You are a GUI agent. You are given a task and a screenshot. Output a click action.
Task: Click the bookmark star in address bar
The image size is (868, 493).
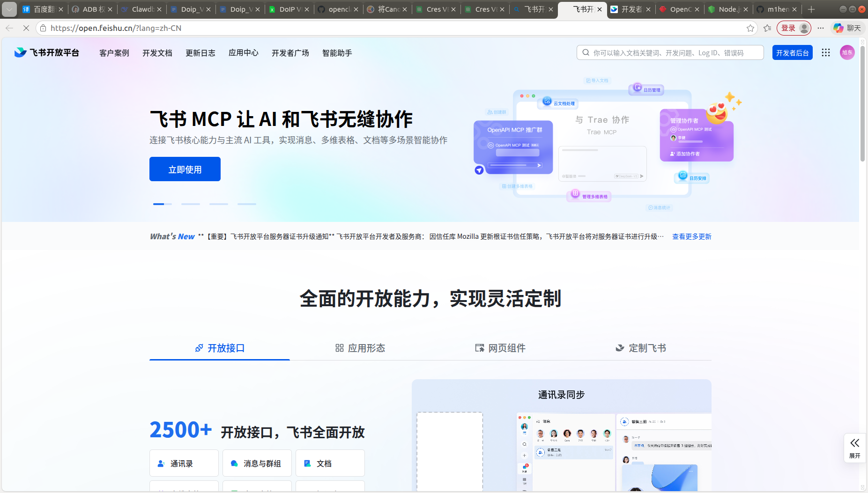point(750,28)
